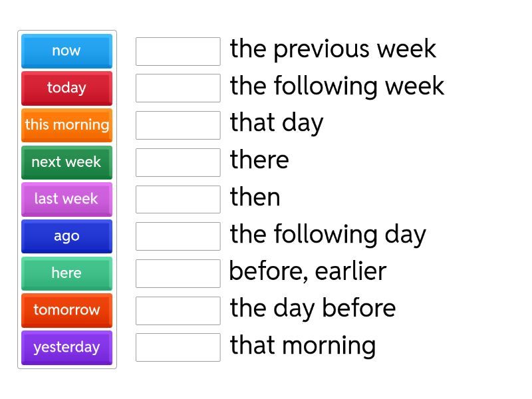The width and height of the screenshot is (532, 399).
Task: Click the empty box beside 'before, earlier'
Action: (x=178, y=273)
